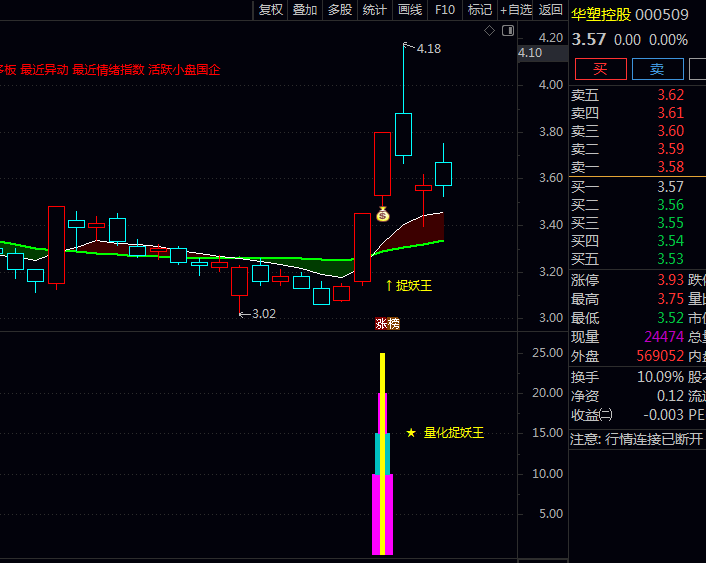The image size is (706, 563).
Task: Click the 现量 value 24474
Action: click(664, 337)
